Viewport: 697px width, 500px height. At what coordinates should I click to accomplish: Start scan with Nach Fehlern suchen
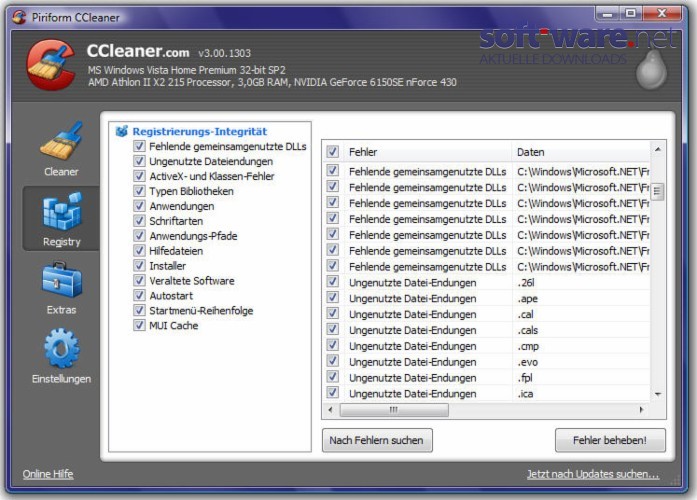click(x=377, y=440)
